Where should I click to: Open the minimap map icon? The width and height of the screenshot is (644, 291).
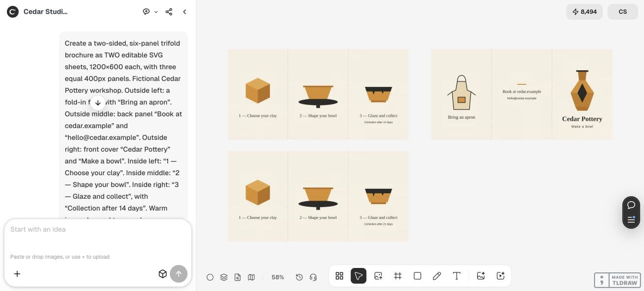[251, 277]
